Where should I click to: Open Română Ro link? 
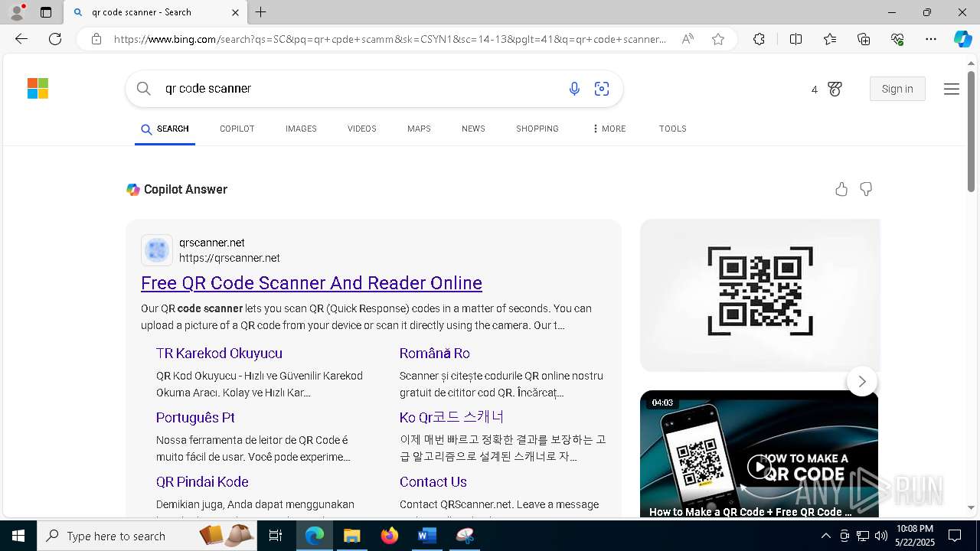(x=434, y=354)
